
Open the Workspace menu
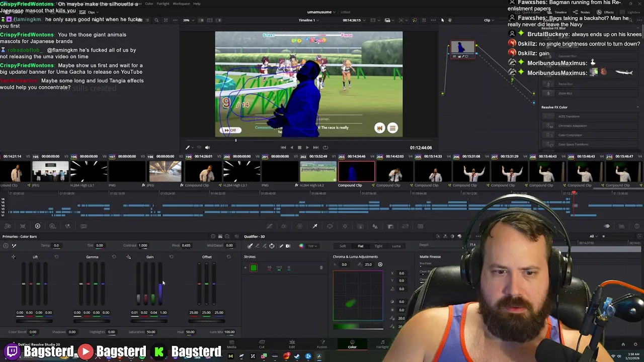click(x=181, y=4)
